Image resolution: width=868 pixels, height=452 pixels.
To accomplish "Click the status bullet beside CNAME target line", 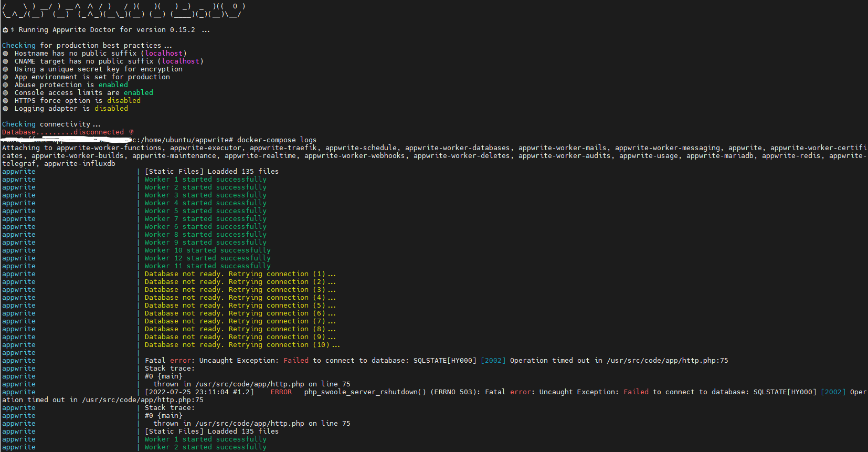I will pos(5,61).
